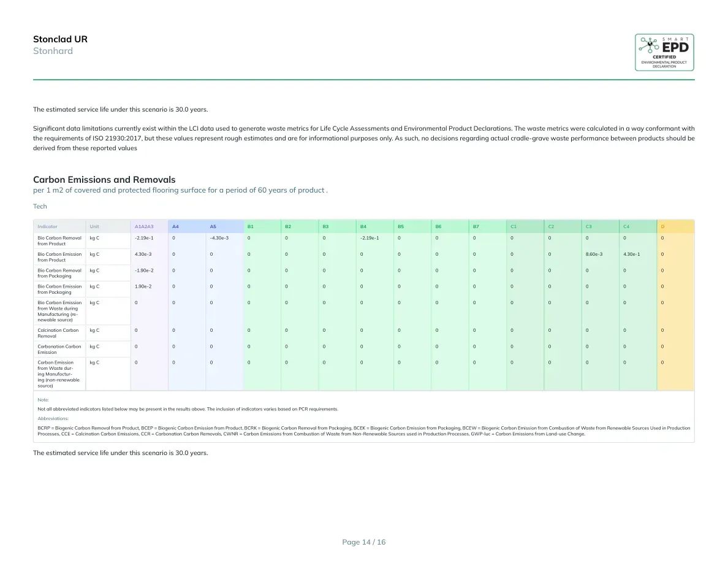Select the Bio Carbon Removal from Product row label
Screen dimensions: 728x563
pos(59,240)
